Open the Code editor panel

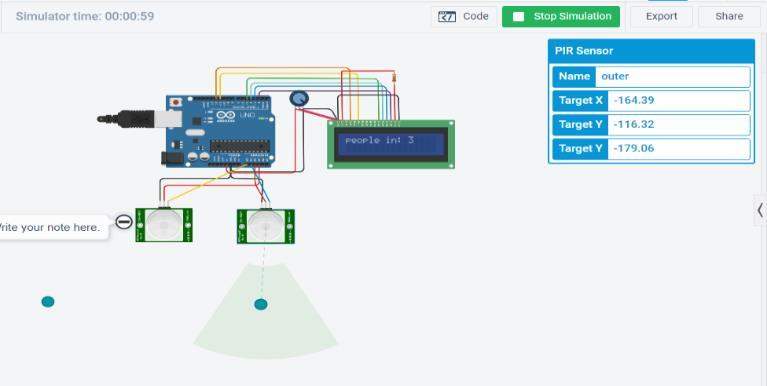463,17
